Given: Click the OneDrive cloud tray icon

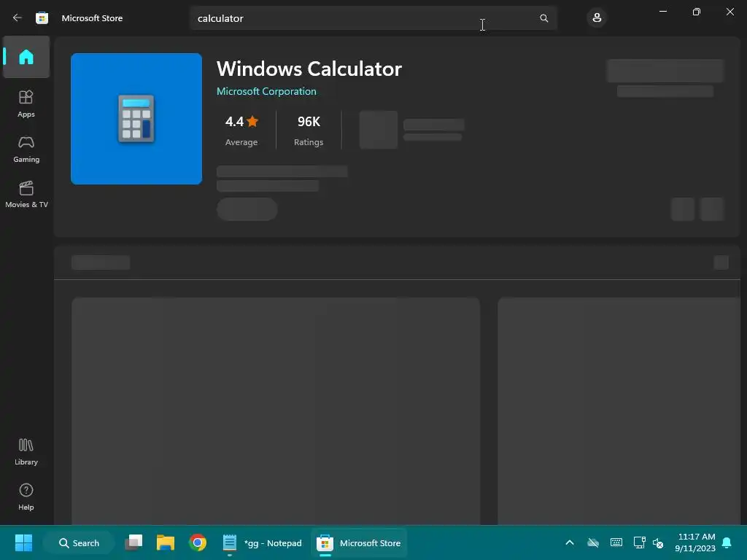Looking at the screenshot, I should point(593,542).
